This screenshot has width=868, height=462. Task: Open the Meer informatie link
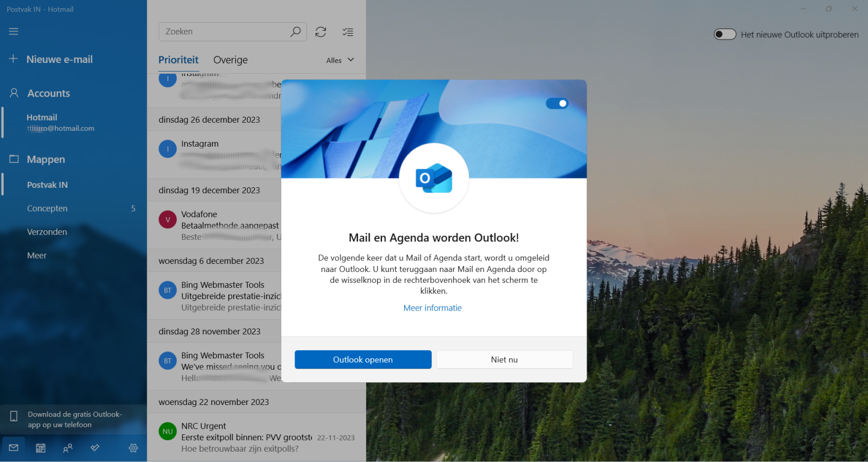tap(432, 308)
